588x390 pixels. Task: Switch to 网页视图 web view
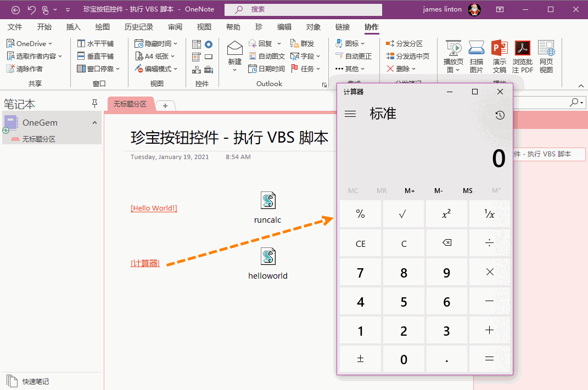(x=546, y=57)
